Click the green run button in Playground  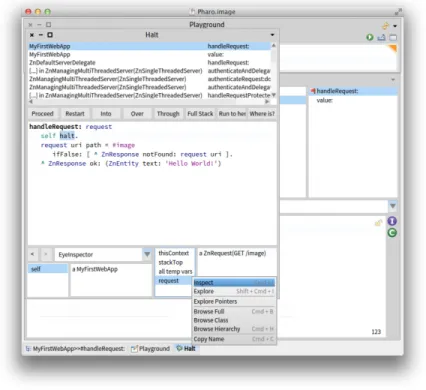pos(370,37)
